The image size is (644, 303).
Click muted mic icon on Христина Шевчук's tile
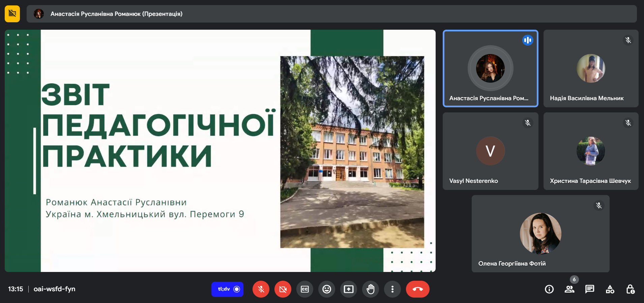tap(628, 123)
